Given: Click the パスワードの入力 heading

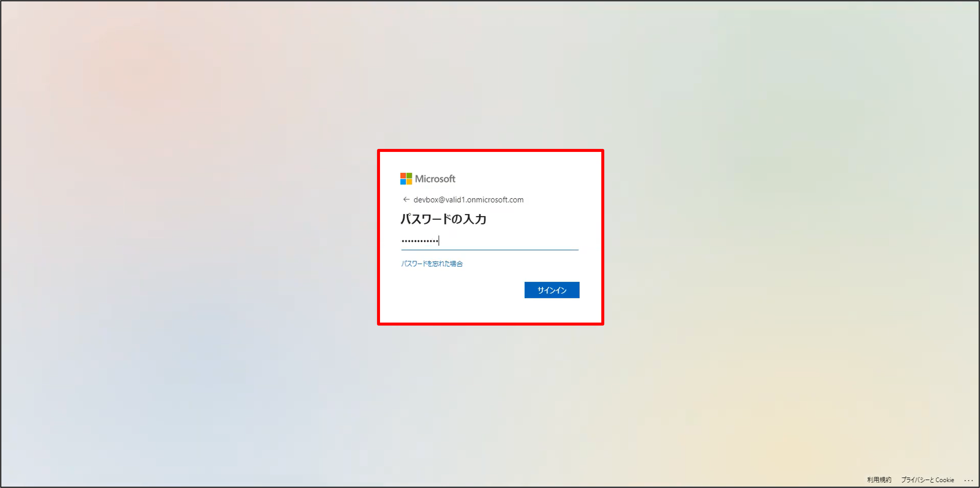Looking at the screenshot, I should [443, 219].
